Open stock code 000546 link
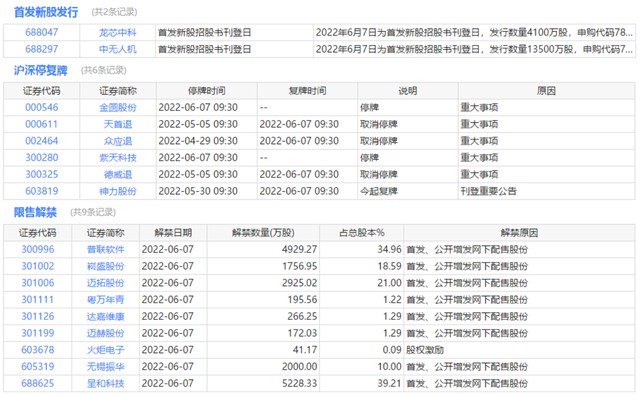Screen dimensions: 640x396 (42, 107)
